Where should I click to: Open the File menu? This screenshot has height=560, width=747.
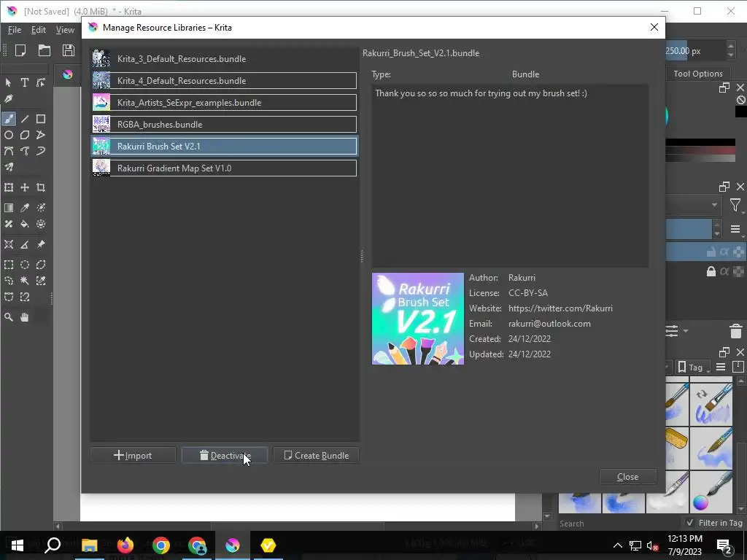click(x=15, y=30)
